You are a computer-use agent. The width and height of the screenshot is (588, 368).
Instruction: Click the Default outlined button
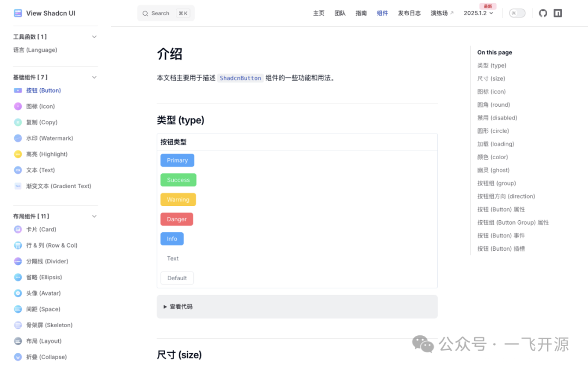[x=177, y=278]
